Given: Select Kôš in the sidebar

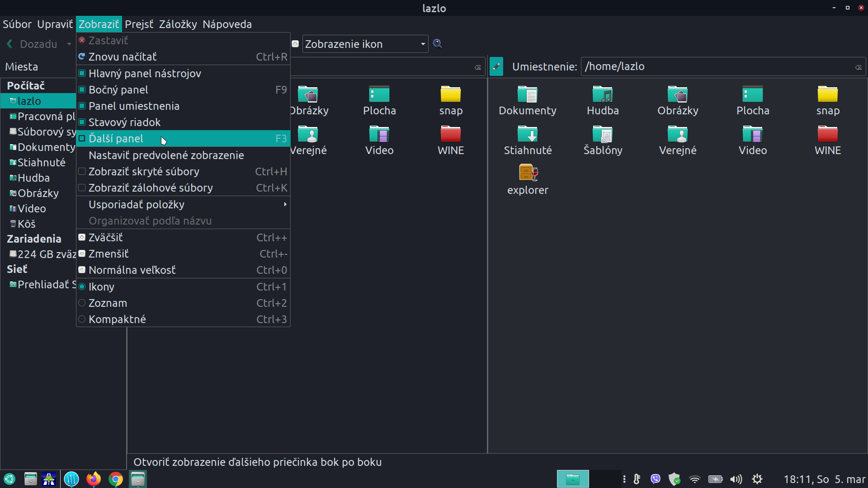Looking at the screenshot, I should [x=27, y=224].
